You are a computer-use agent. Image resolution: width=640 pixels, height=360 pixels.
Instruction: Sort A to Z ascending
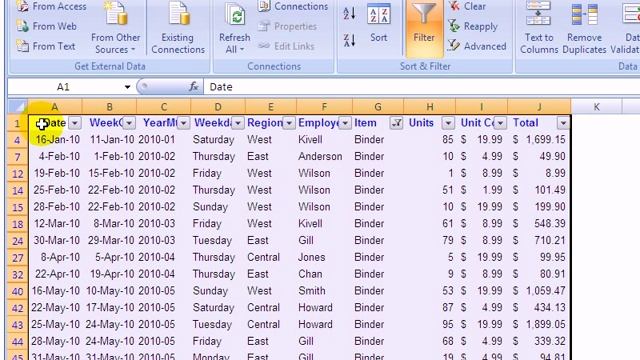pyautogui.click(x=349, y=14)
